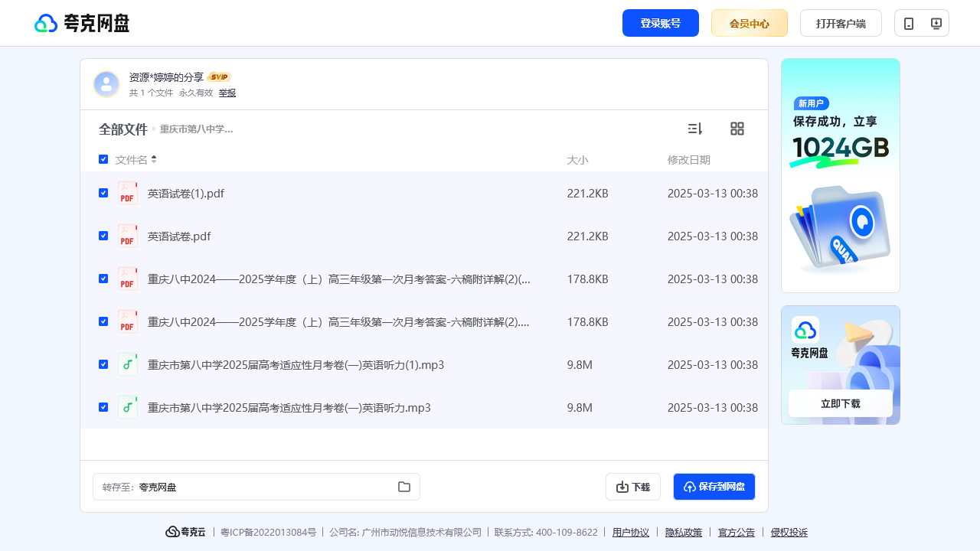Uncheck the 英语试卷(1).pdf checkbox
This screenshot has height=551, width=980.
tap(103, 193)
